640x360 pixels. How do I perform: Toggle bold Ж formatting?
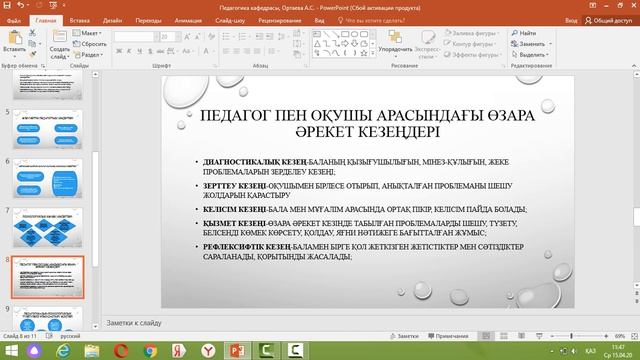coord(119,51)
